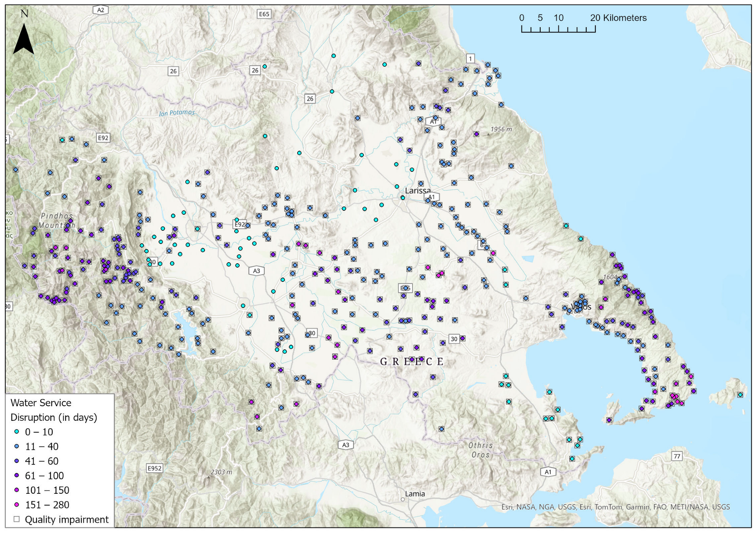Screen dimensions: 756x533
Task: Click the 77 road shield
Action: point(677,456)
